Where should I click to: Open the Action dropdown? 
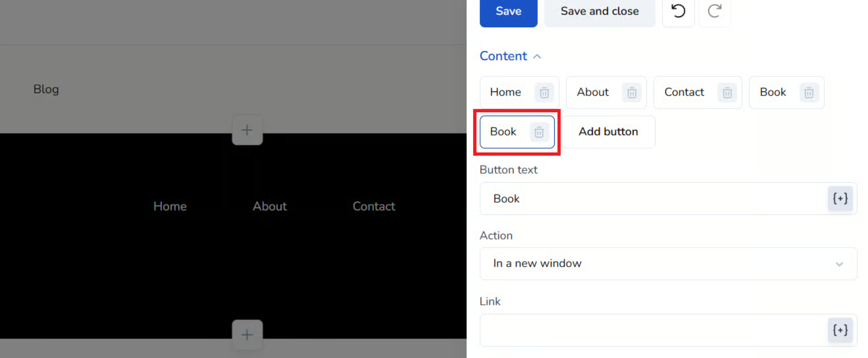click(668, 264)
